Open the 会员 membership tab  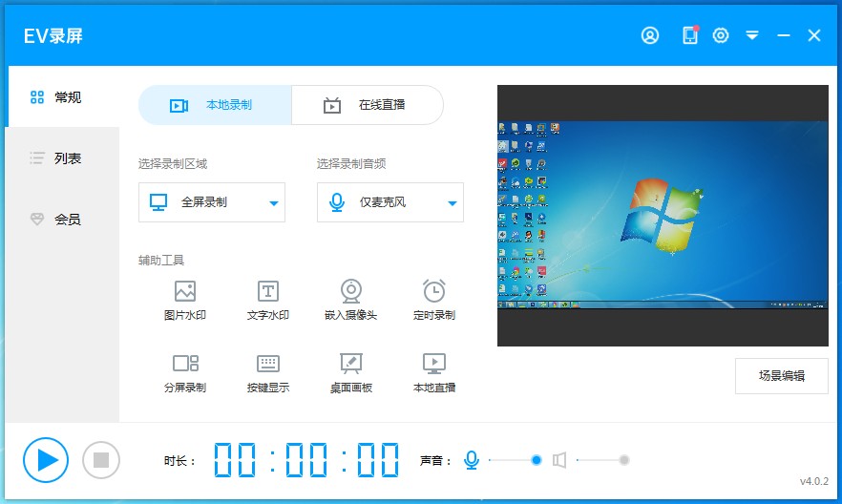coord(63,220)
